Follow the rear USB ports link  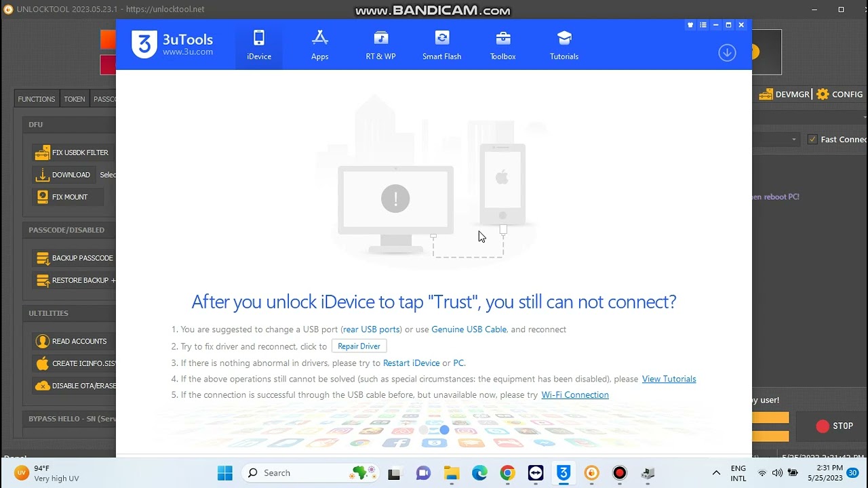[x=371, y=329]
